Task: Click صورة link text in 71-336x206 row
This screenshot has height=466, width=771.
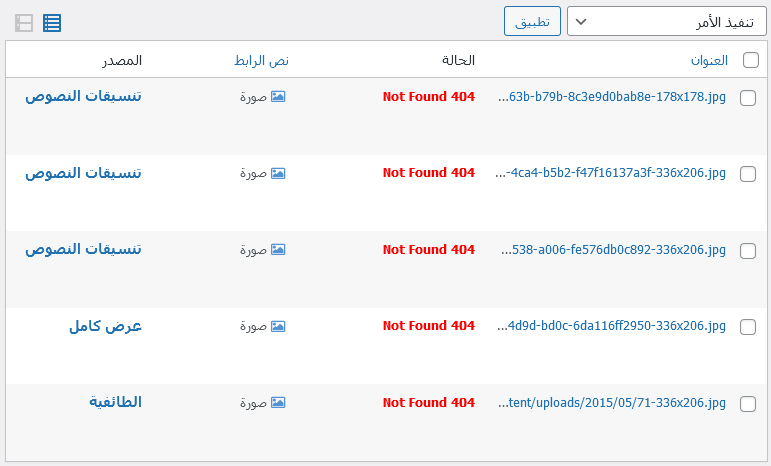Action: (x=253, y=403)
